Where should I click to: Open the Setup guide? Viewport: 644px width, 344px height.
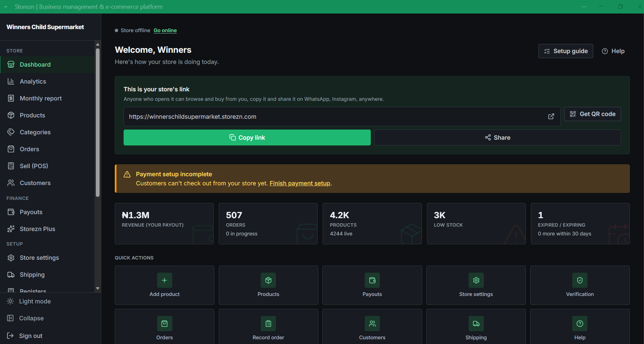(x=565, y=51)
